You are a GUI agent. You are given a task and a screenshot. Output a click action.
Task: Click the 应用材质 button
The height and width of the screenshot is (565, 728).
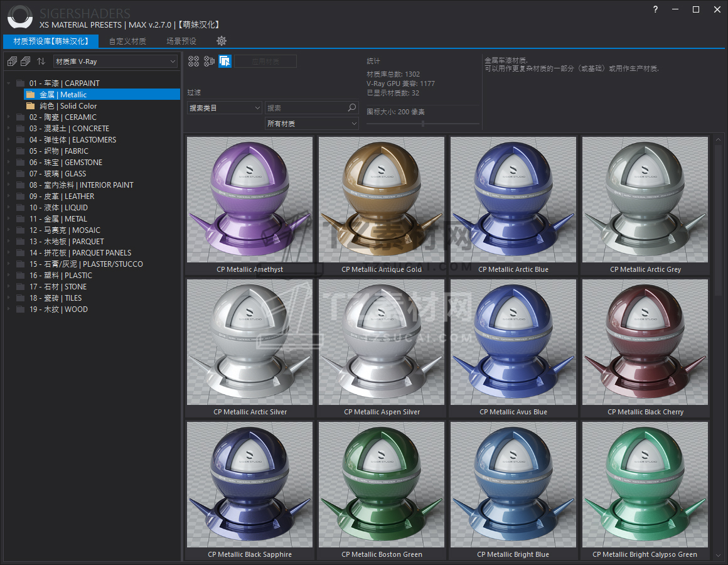tap(265, 62)
